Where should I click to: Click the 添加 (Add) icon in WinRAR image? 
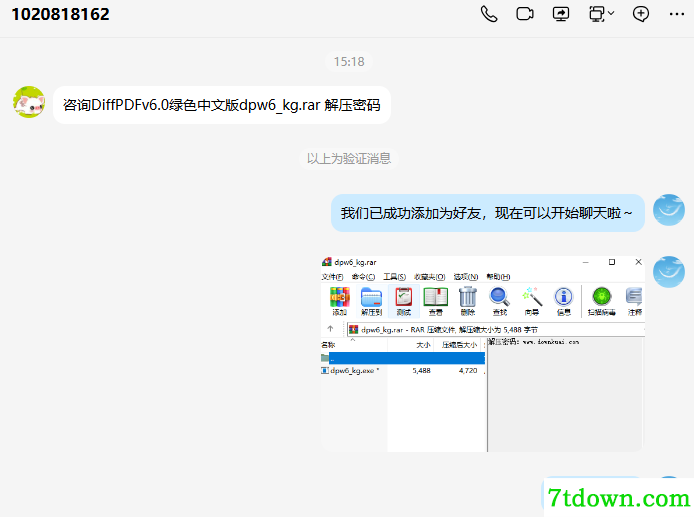(339, 301)
